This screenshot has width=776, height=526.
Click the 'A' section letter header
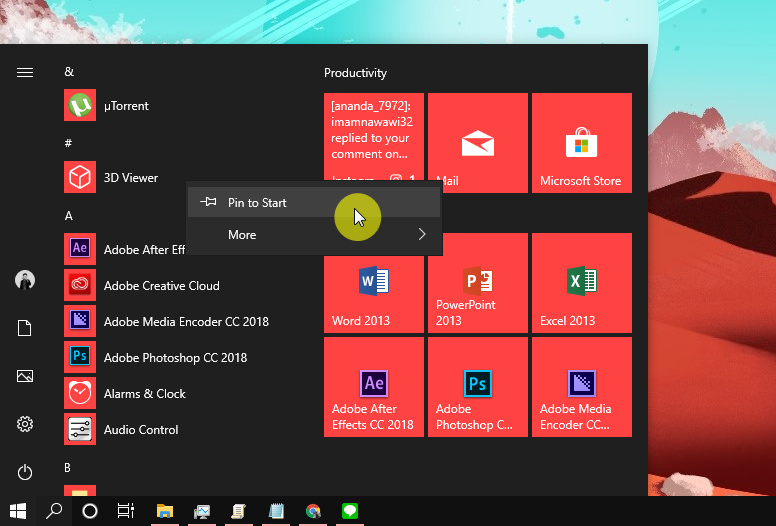tap(68, 216)
